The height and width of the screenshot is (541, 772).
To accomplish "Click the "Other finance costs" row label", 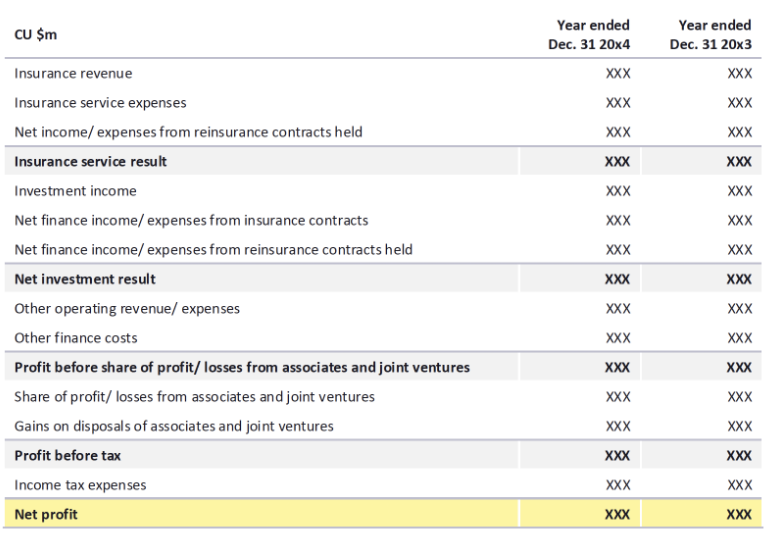I will click(76, 338).
